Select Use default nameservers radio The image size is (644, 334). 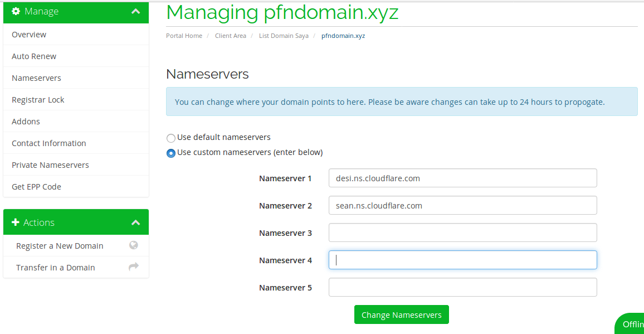tap(171, 138)
